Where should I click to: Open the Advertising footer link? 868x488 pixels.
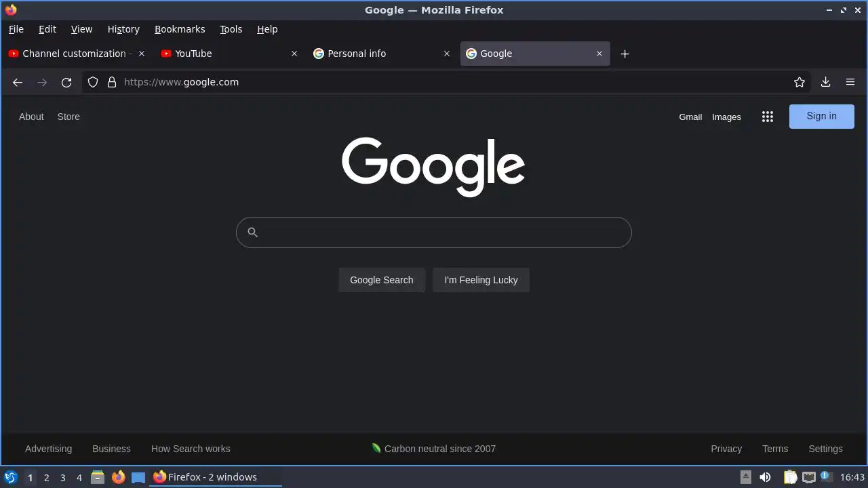pyautogui.click(x=48, y=449)
